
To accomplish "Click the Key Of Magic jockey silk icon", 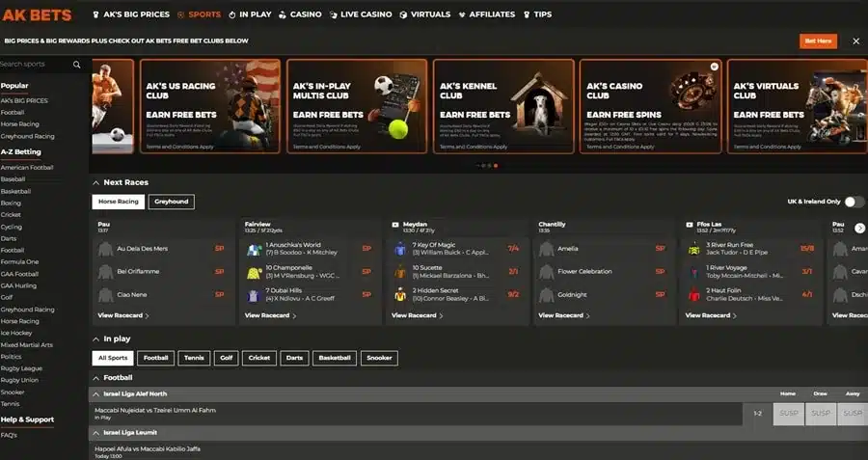I will pyautogui.click(x=400, y=249).
